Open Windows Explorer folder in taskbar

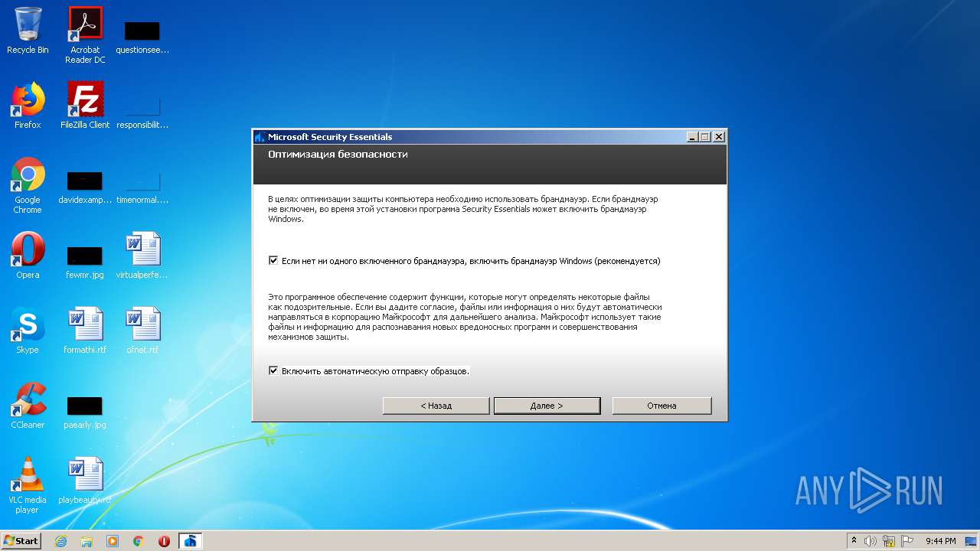coord(87,541)
